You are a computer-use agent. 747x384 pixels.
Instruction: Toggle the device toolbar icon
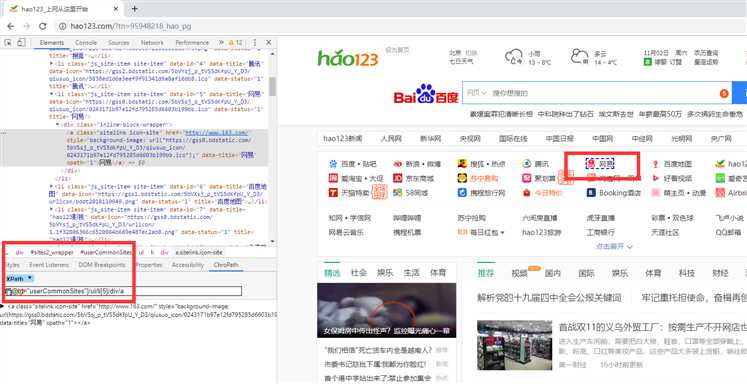[20, 42]
